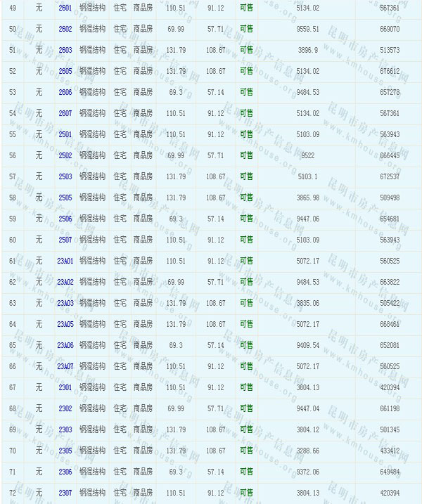Select room 2605 link

pos(65,71)
